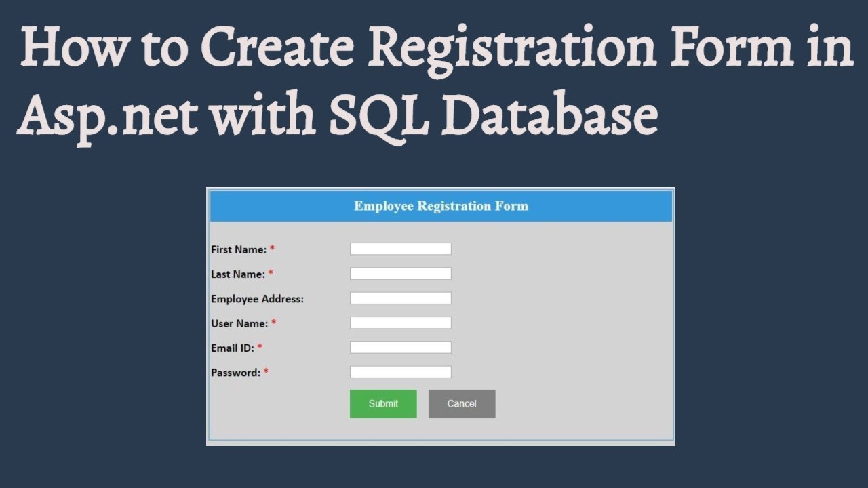Click the First Name input field

(400, 249)
